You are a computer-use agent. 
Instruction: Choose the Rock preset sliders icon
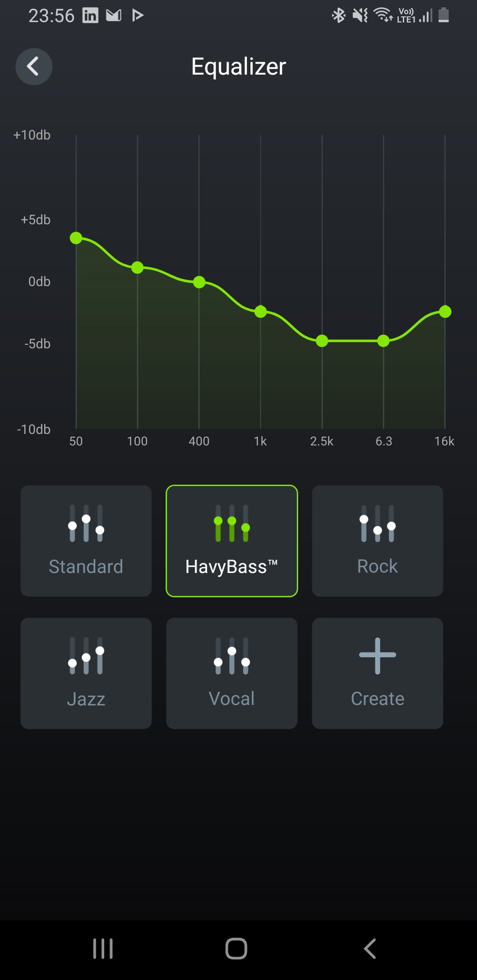(378, 524)
